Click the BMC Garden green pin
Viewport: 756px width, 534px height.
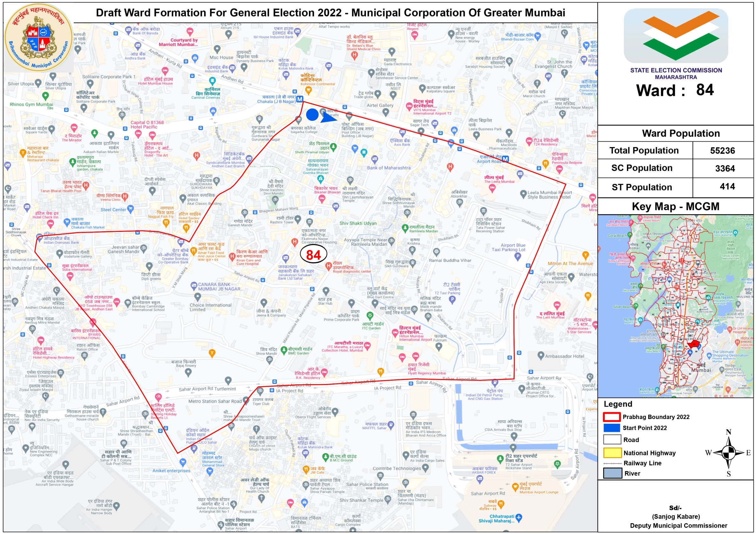pyautogui.click(x=284, y=350)
